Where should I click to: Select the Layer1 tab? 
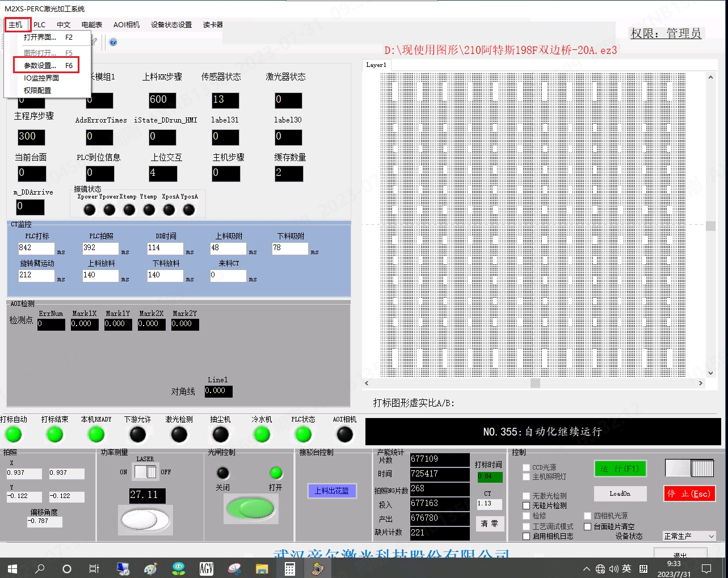(376, 65)
